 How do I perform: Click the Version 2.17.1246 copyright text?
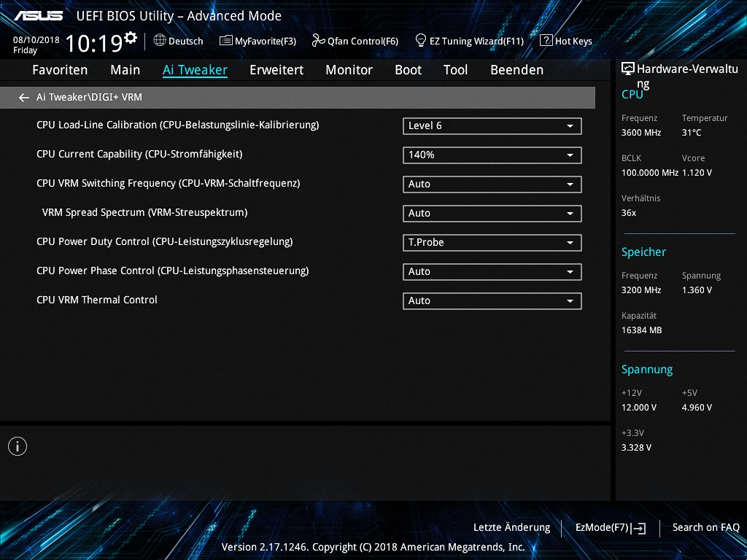pos(373,547)
